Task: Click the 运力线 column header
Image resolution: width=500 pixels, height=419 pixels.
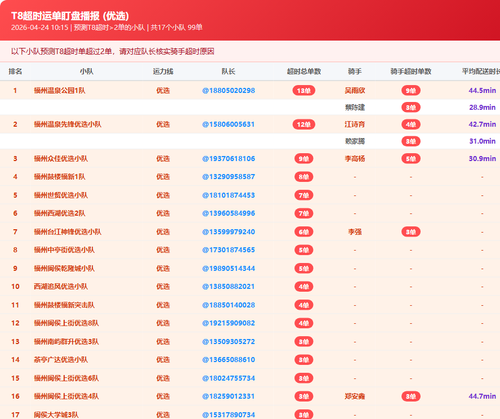Action: [x=163, y=71]
